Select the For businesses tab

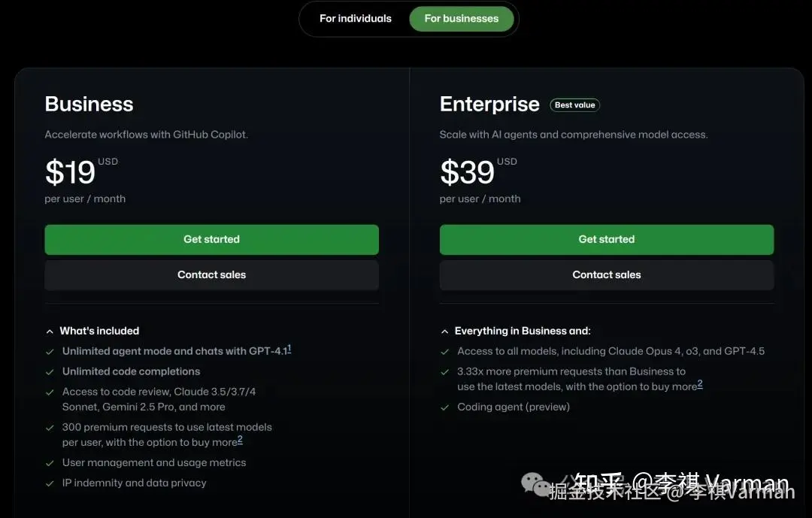461,19
